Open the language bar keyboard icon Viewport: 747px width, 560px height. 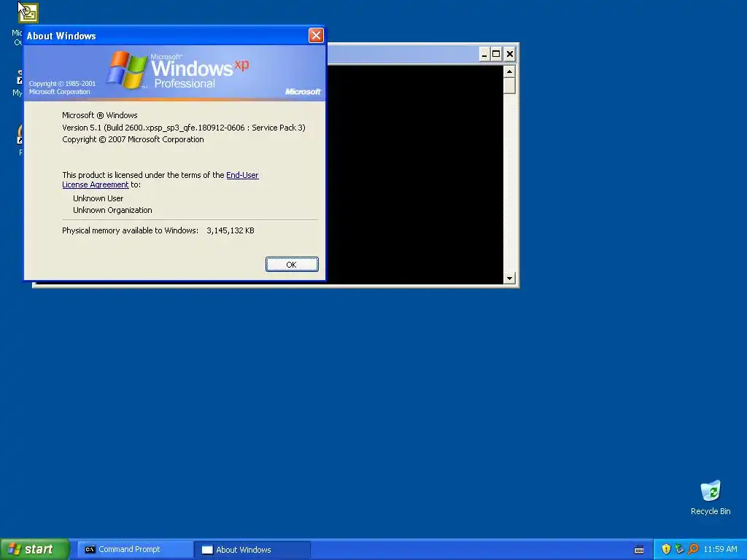pyautogui.click(x=639, y=550)
